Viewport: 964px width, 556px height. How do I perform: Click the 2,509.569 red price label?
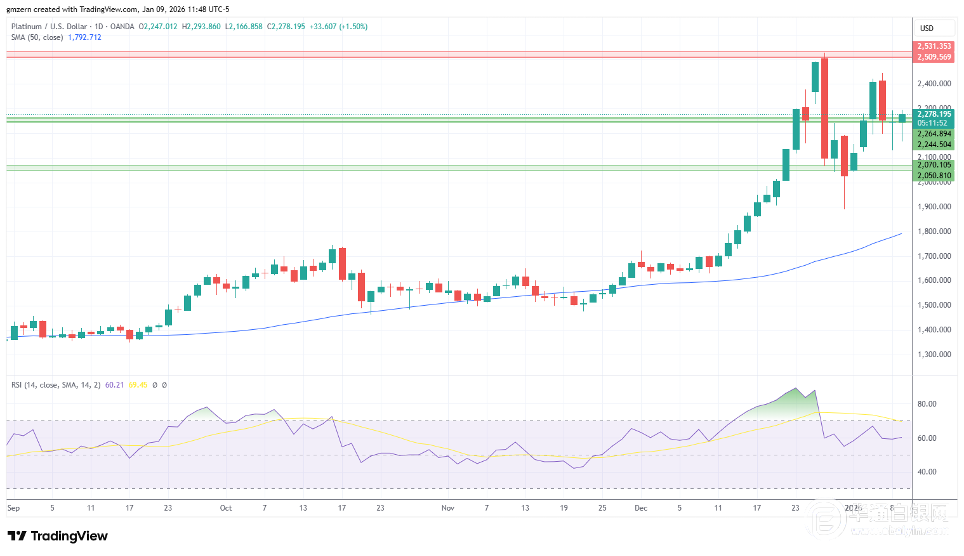tap(932, 57)
